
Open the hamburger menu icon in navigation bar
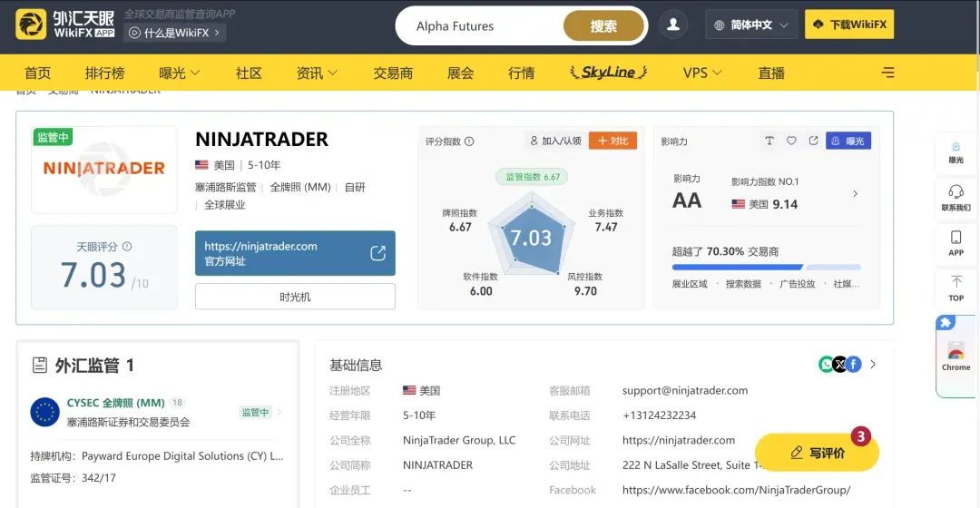[x=887, y=73]
